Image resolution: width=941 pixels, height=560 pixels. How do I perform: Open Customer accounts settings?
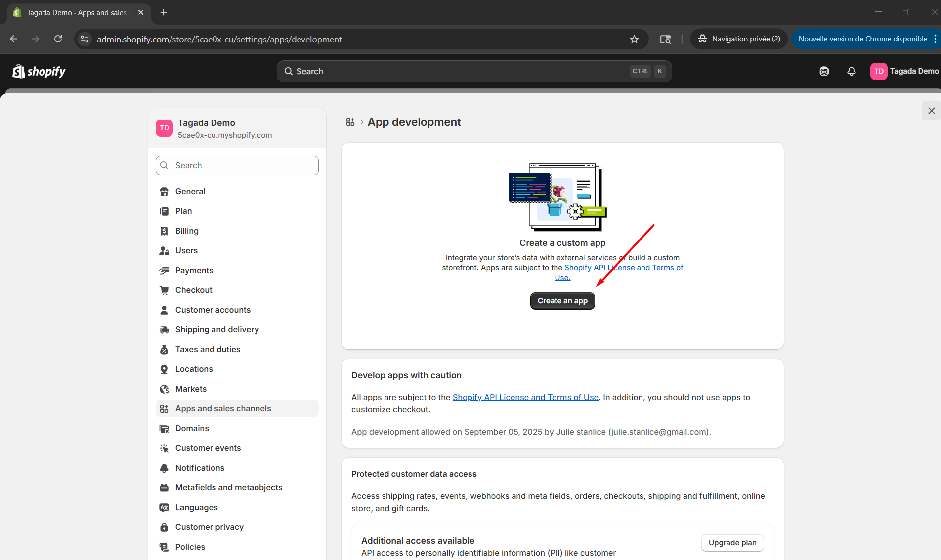(x=237, y=310)
